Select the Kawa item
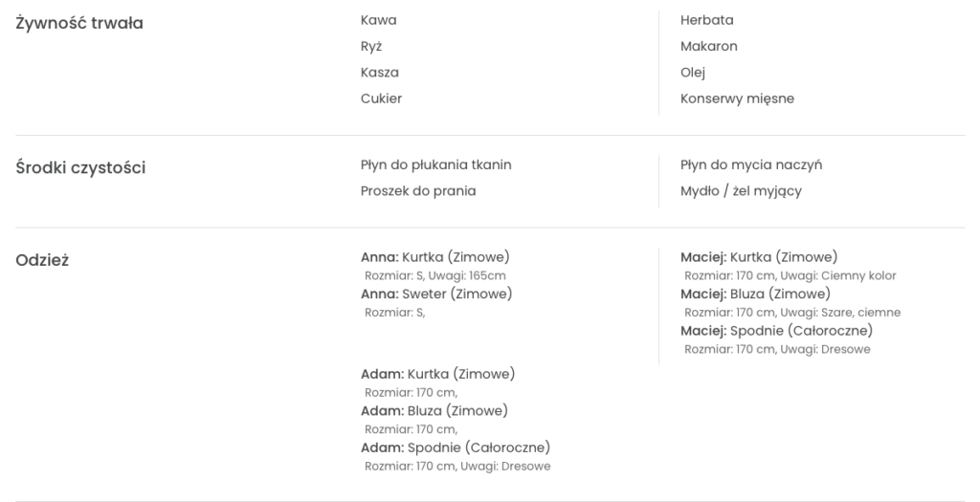The width and height of the screenshot is (980, 502). [378, 20]
